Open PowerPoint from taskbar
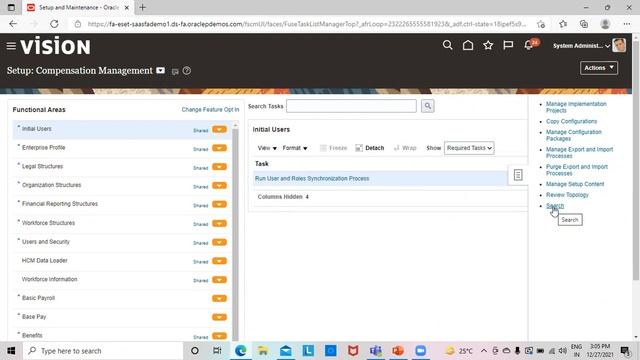The height and width of the screenshot is (360, 640). click(x=398, y=351)
